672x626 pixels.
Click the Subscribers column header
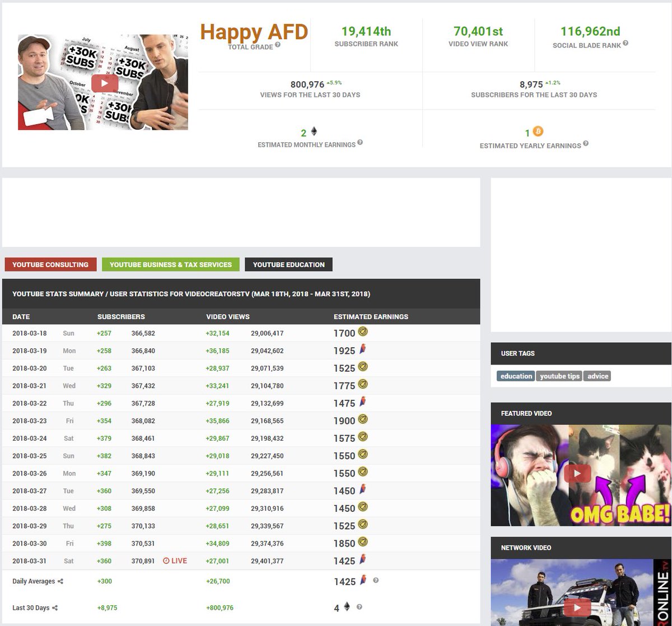point(121,316)
